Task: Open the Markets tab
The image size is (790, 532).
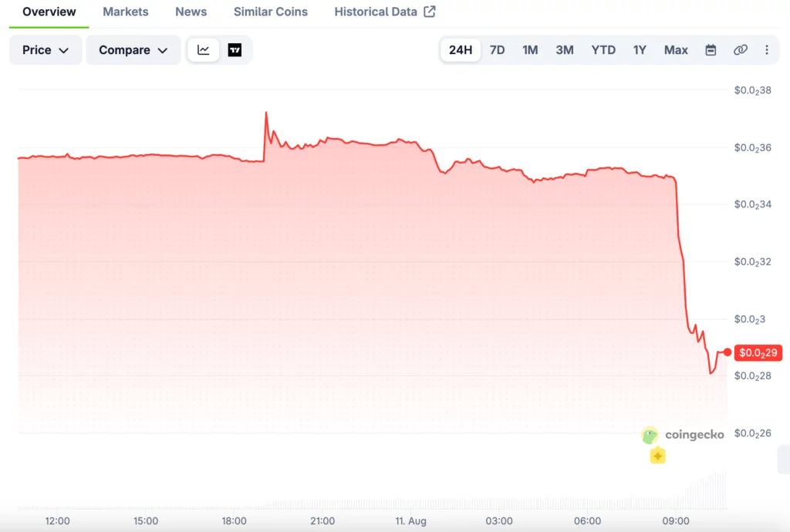Action: [x=126, y=12]
